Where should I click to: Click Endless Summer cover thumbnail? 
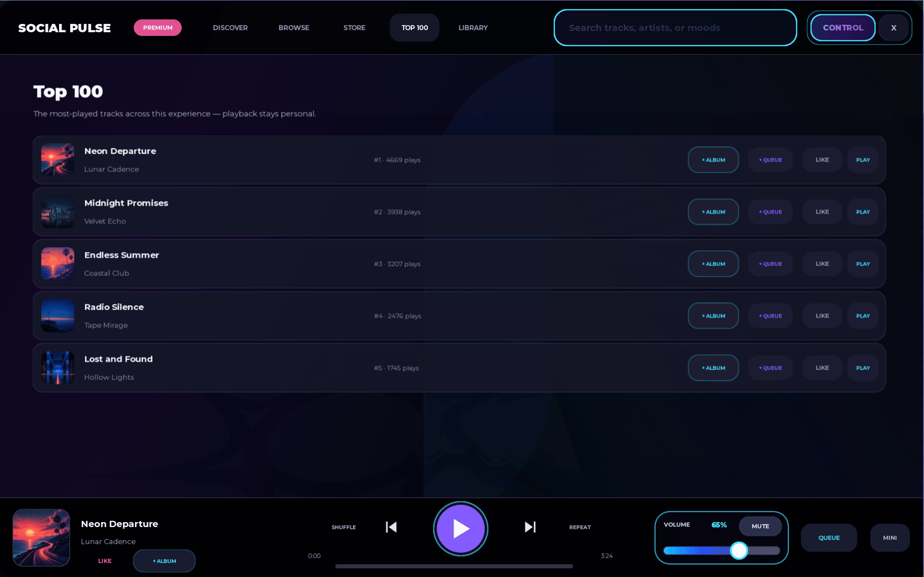point(58,264)
